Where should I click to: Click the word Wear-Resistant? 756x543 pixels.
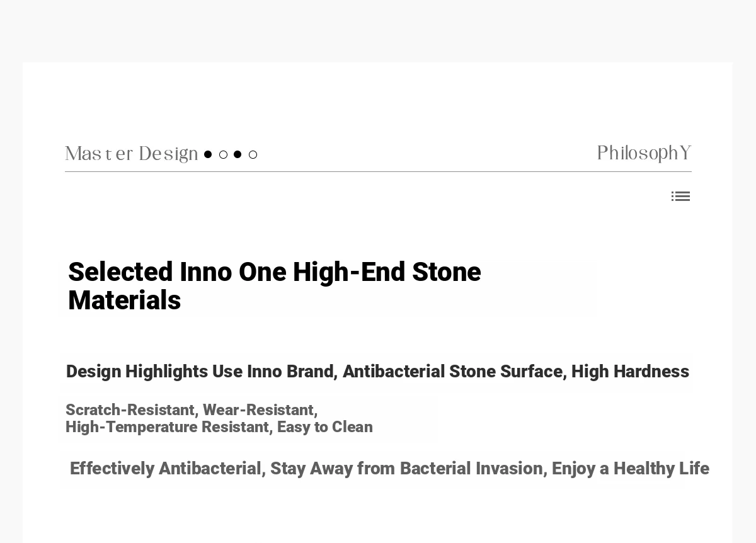coord(258,410)
